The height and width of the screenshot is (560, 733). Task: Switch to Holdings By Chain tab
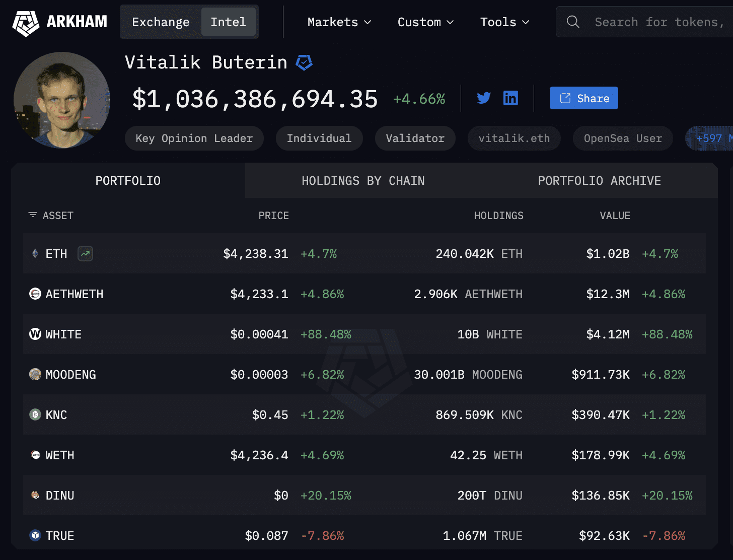click(363, 181)
